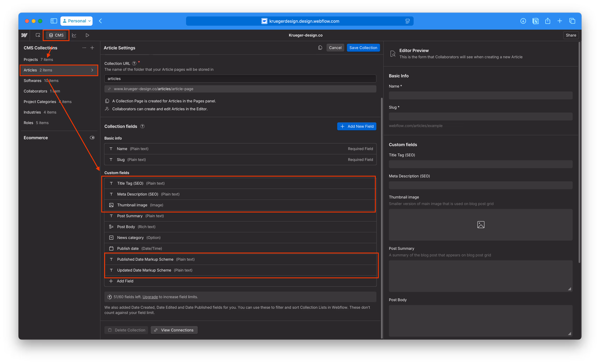Viewport: 600px width, 364px height.
Task: Select the Projects collection
Action: point(31,60)
